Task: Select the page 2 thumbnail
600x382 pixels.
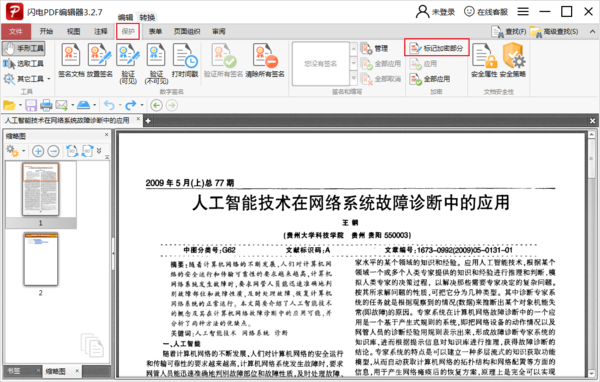Action: point(41,259)
